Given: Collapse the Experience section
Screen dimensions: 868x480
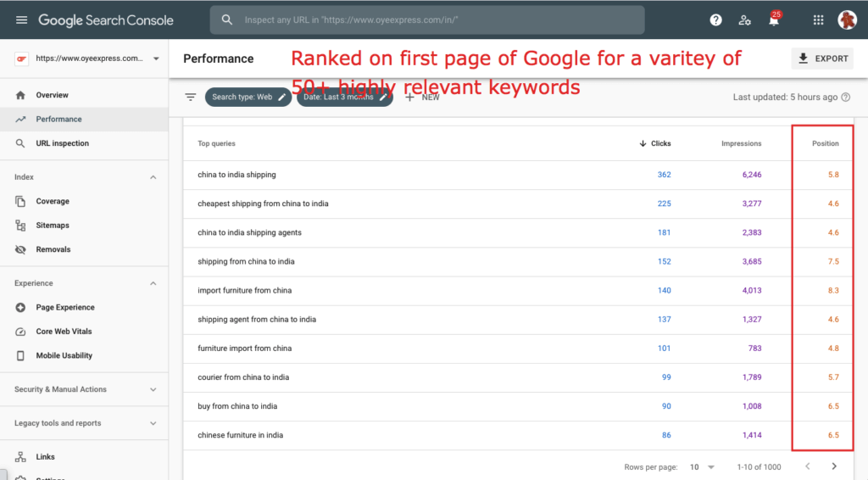Looking at the screenshot, I should (x=153, y=283).
